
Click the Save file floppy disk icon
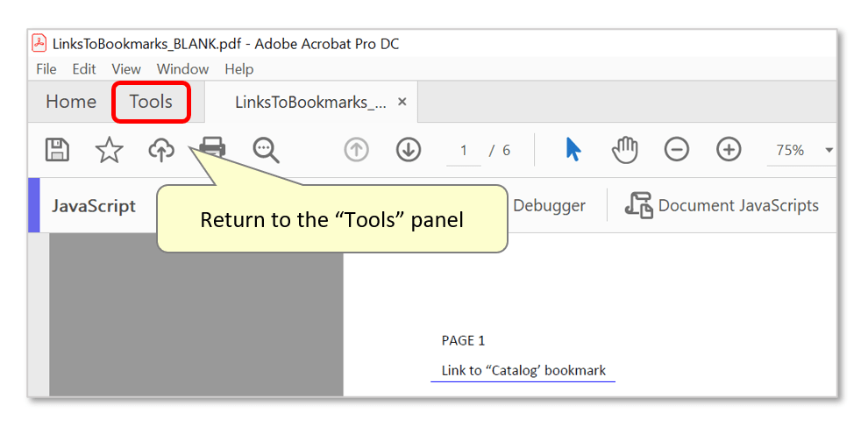57,150
